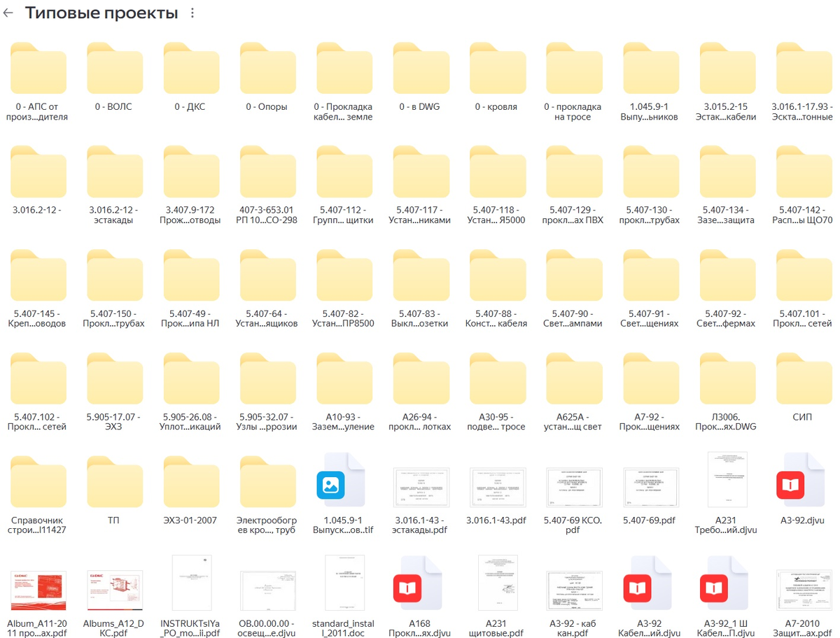Viewport: 840px width, 638px height.
Task: Open the ЭХЗ-01-2007 folder
Action: [x=191, y=483]
